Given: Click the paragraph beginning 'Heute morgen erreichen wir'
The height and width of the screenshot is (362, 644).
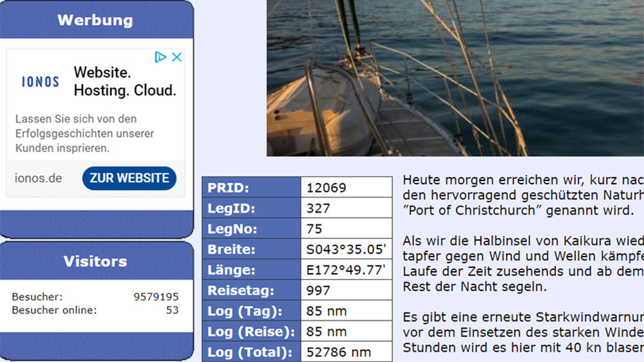Looking at the screenshot, I should pyautogui.click(x=522, y=195).
